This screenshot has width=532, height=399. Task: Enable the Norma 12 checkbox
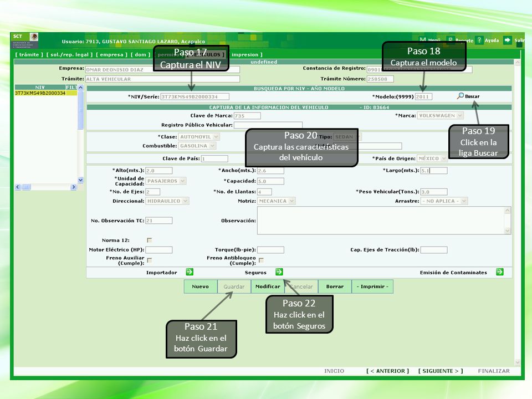149,240
